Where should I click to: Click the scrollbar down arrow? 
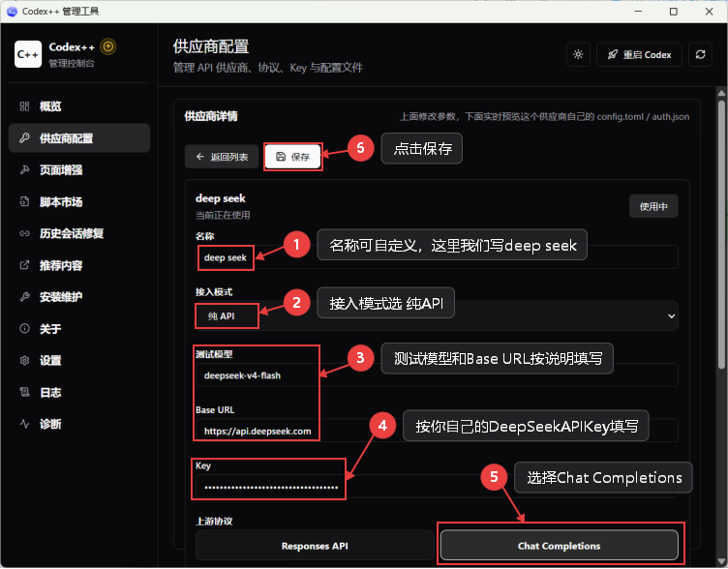(x=721, y=563)
